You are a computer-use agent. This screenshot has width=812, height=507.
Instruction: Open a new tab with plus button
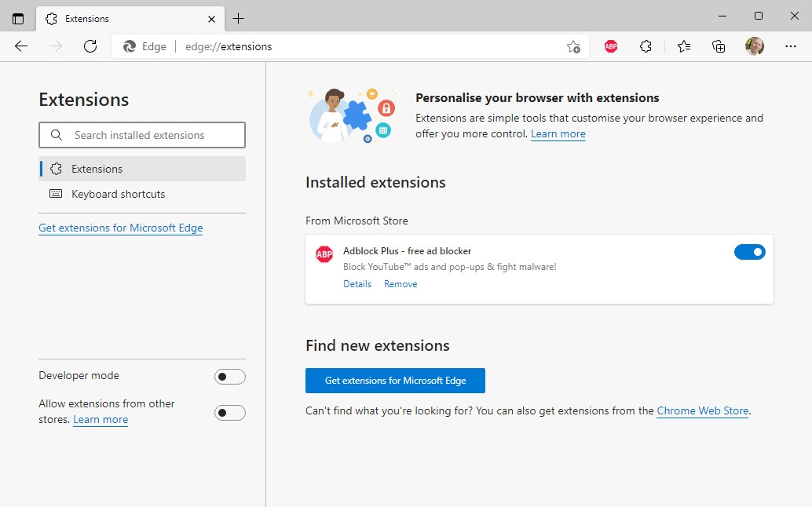238,19
